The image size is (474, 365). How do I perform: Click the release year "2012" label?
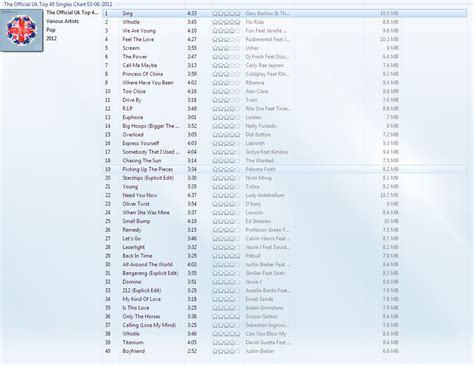click(51, 38)
